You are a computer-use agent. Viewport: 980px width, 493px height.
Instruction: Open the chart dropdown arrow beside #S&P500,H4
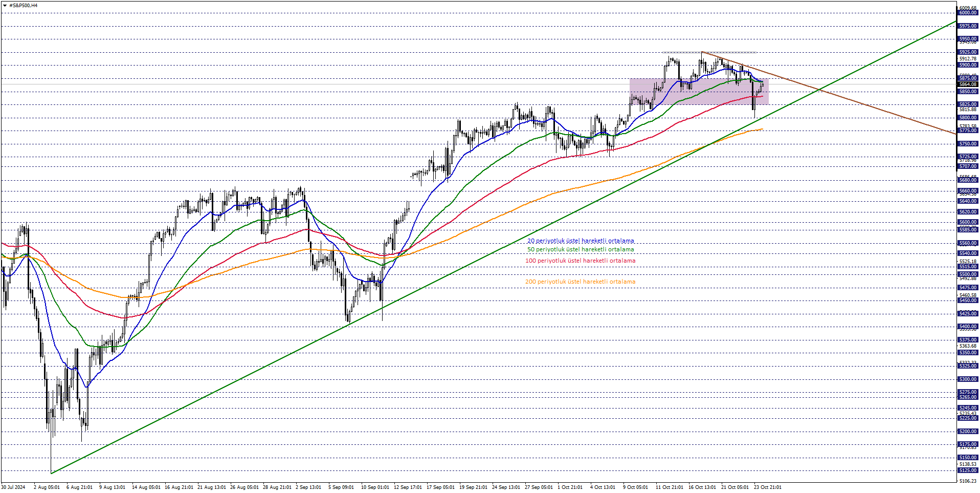click(x=5, y=6)
